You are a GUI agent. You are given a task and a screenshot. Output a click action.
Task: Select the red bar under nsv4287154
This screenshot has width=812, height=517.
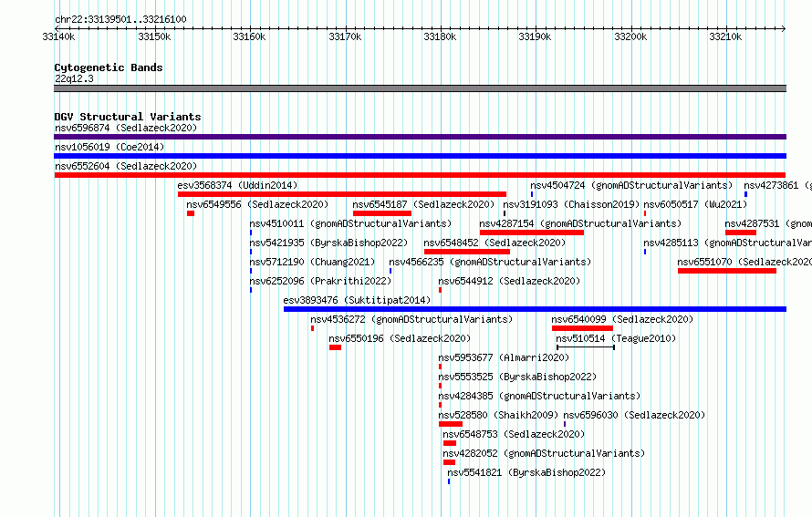click(x=532, y=233)
